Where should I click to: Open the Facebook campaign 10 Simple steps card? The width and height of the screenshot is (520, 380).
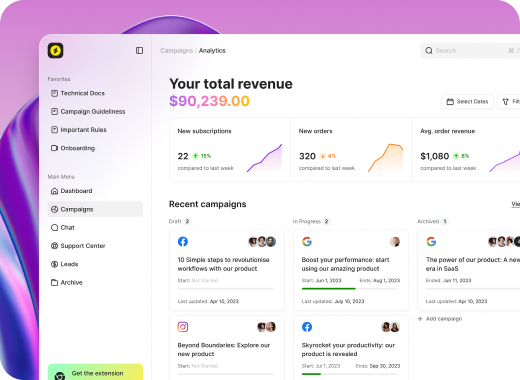click(x=227, y=270)
